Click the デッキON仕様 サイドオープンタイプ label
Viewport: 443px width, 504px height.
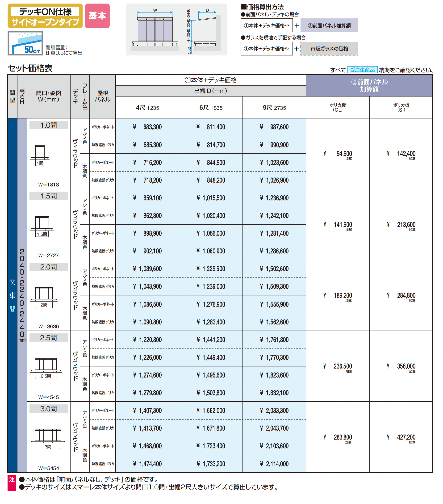tap(45, 16)
